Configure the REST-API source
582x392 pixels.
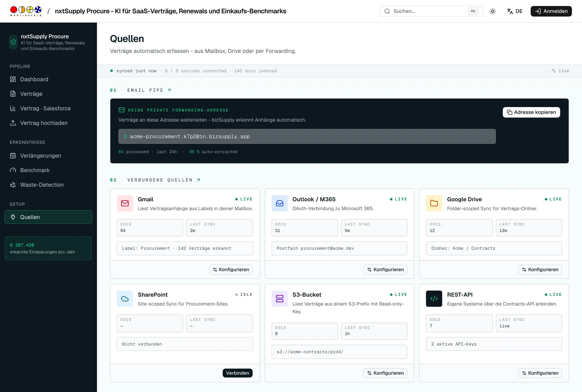540,373
